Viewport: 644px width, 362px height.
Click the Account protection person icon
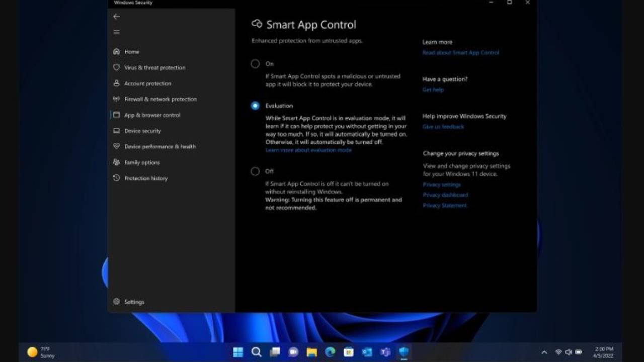[117, 83]
